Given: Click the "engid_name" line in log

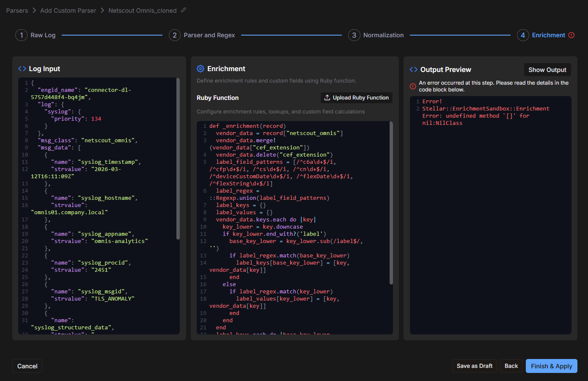Looking at the screenshot, I should click(85, 94).
